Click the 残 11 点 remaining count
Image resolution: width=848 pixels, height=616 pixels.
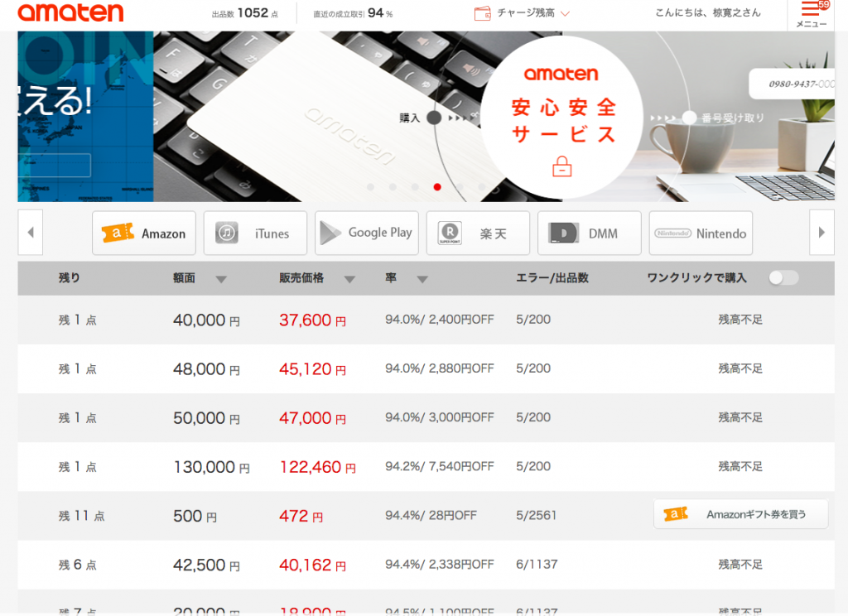82,516
